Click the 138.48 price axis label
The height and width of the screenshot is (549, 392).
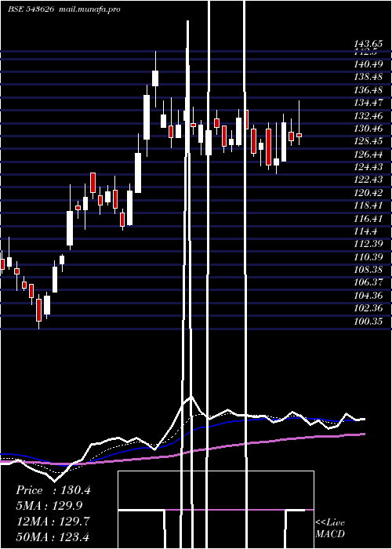(368, 77)
